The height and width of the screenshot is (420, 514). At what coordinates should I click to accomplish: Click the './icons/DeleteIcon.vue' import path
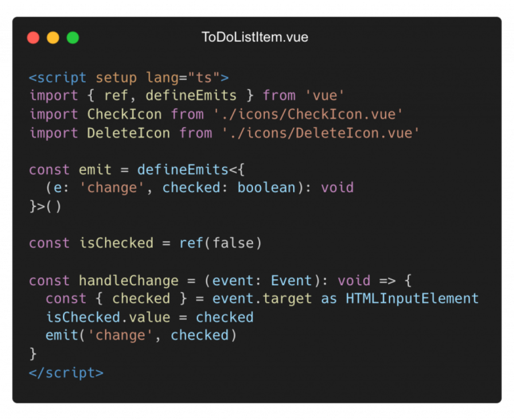[320, 133]
